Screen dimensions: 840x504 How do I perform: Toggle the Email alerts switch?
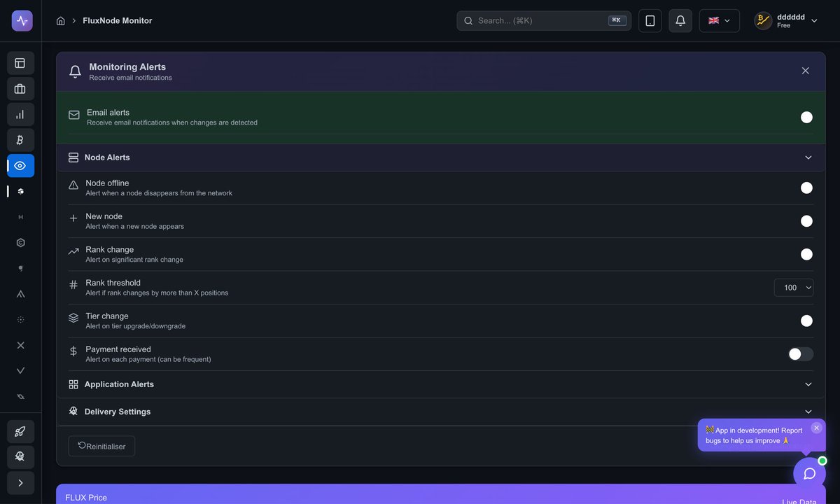click(801, 117)
